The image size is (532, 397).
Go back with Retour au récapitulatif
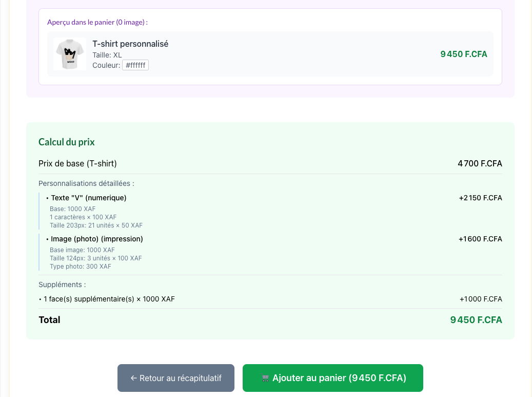tap(176, 378)
